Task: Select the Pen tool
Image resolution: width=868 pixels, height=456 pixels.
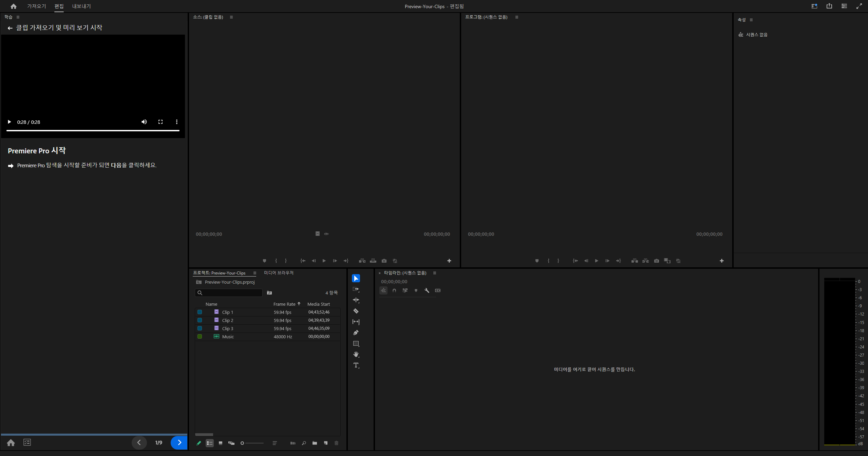Action: 356,332
